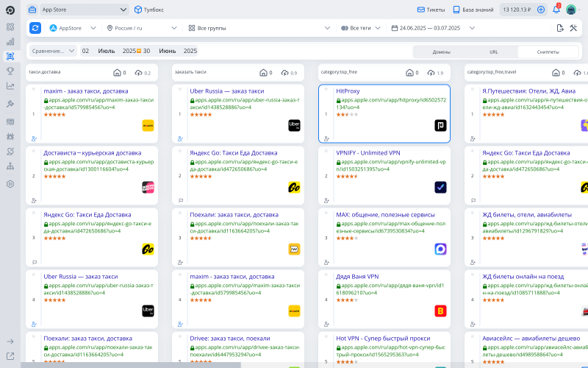Toggle the 'Все теги' switch
Screen dimensions: 588x368
click(344, 28)
